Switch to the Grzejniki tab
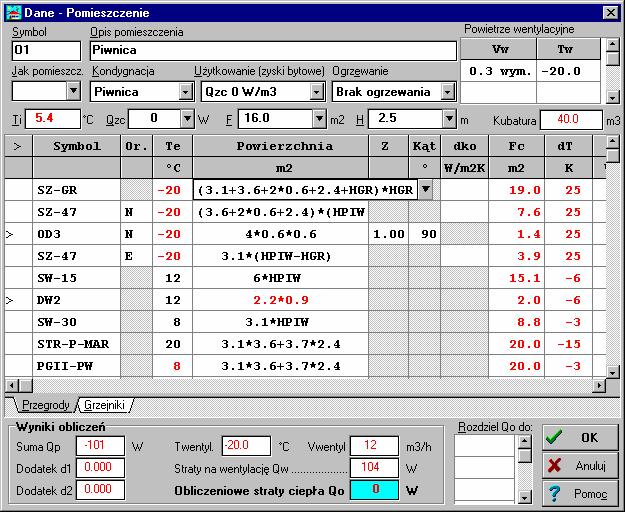The height and width of the screenshot is (512, 625). 104,405
